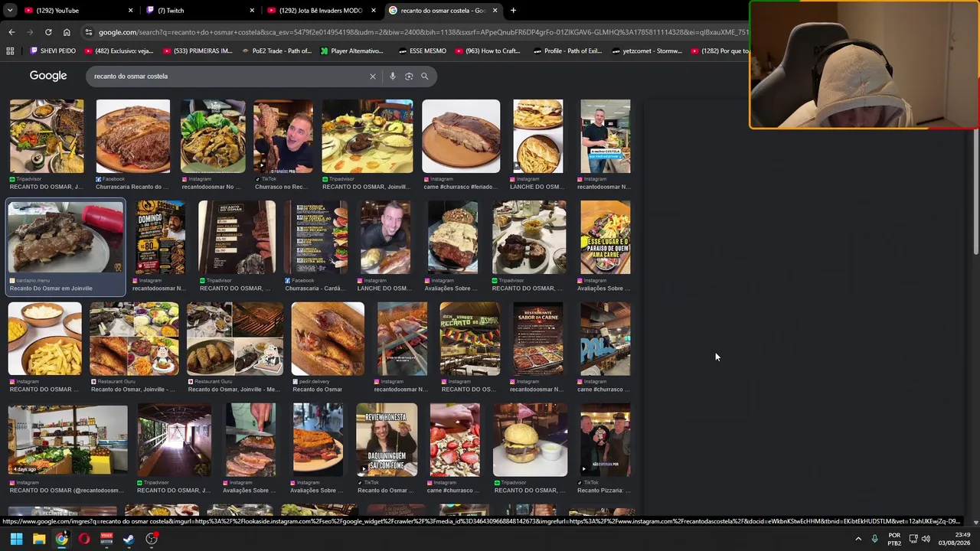The width and height of the screenshot is (980, 551).
Task: Open the Player Alternativo bookmark
Action: click(351, 51)
